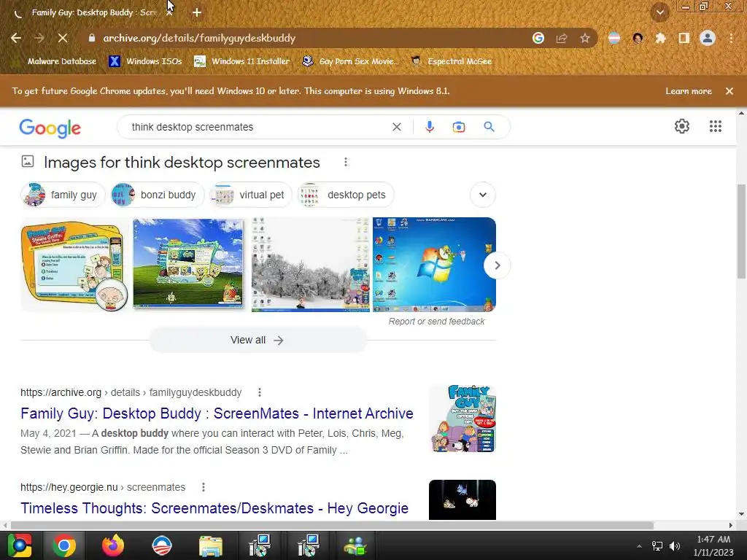
Task: Click the Family Guy result thumbnail
Action: [x=462, y=419]
